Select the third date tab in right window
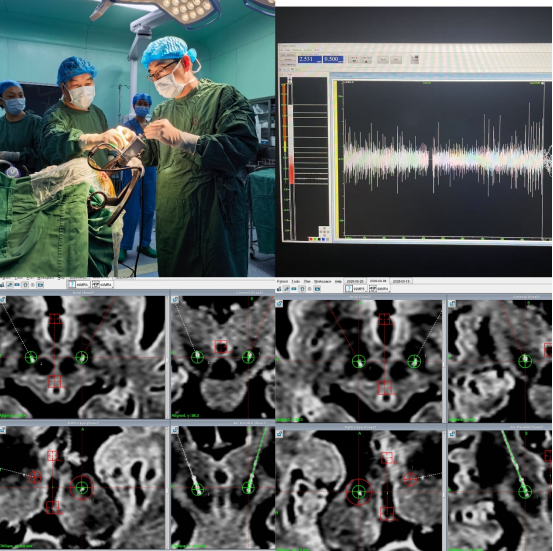The width and height of the screenshot is (553, 551). 401,281
